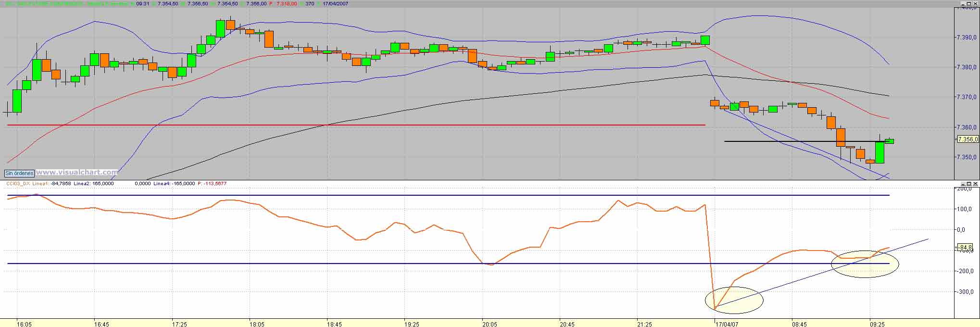
Task: Click price axis label 7.370,0
Action: tap(967, 97)
